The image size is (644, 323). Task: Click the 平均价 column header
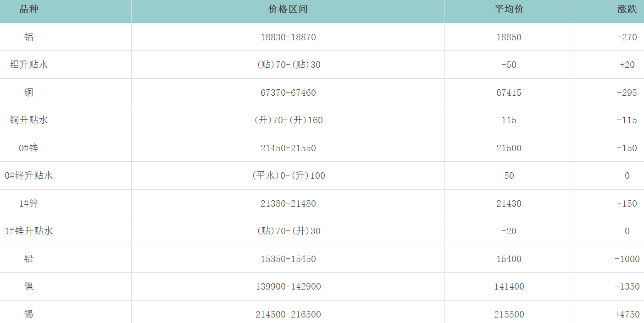(509, 10)
